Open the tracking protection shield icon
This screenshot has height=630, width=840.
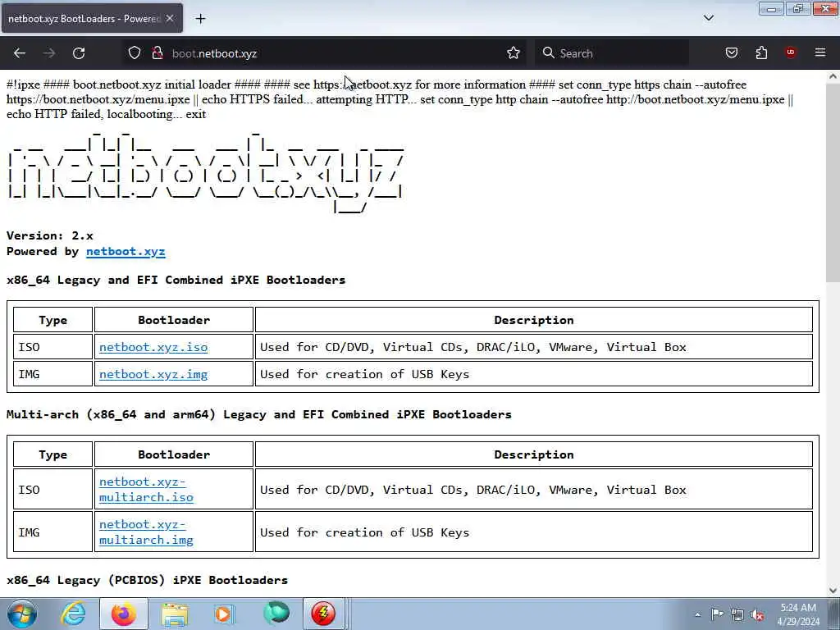135,53
